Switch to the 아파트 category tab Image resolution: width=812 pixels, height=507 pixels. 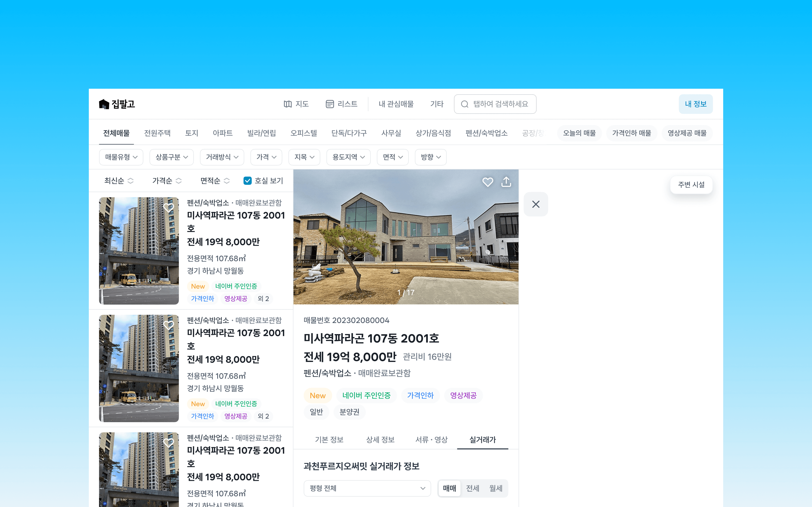[223, 133]
